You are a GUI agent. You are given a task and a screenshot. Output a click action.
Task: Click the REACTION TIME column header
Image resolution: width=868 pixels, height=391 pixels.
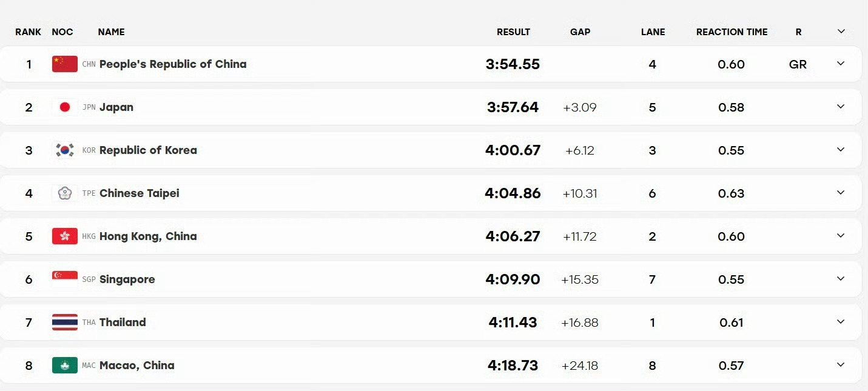(x=732, y=32)
